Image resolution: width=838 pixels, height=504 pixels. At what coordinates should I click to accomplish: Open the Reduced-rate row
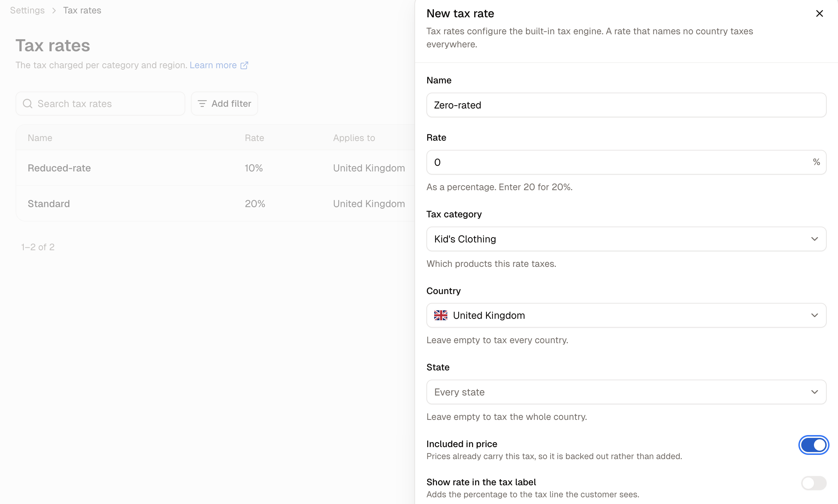point(215,168)
